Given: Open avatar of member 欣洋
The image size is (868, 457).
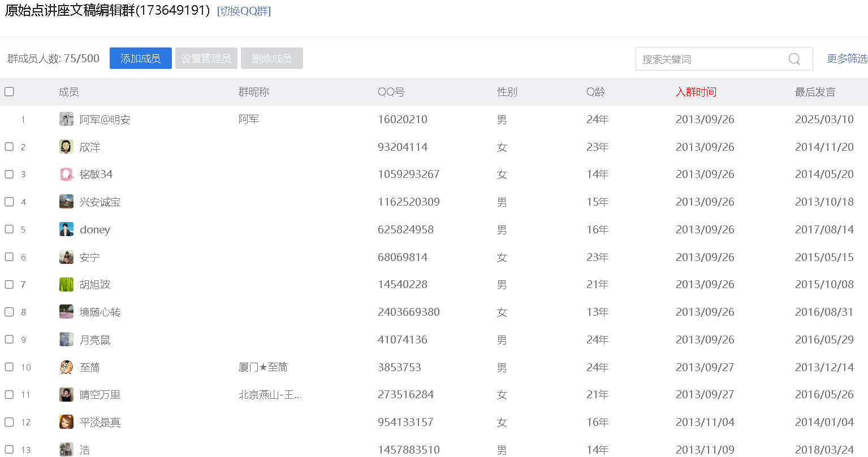Looking at the screenshot, I should (66, 147).
